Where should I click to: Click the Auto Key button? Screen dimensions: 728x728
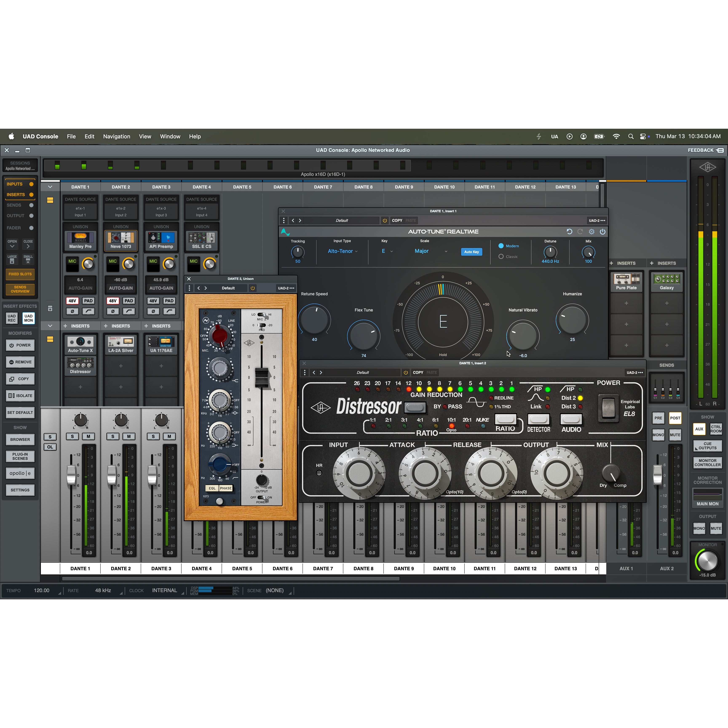[471, 252]
